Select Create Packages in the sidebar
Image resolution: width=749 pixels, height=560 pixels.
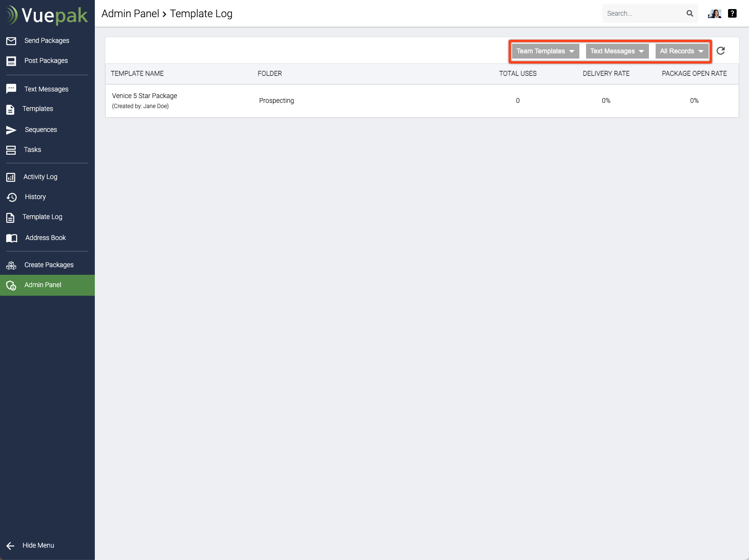click(49, 265)
